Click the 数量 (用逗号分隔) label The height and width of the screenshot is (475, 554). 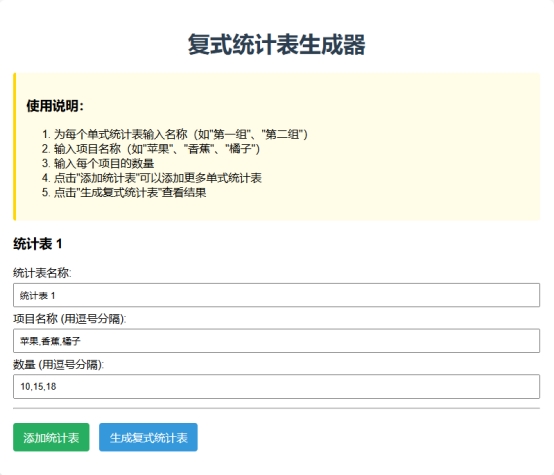tap(58, 364)
